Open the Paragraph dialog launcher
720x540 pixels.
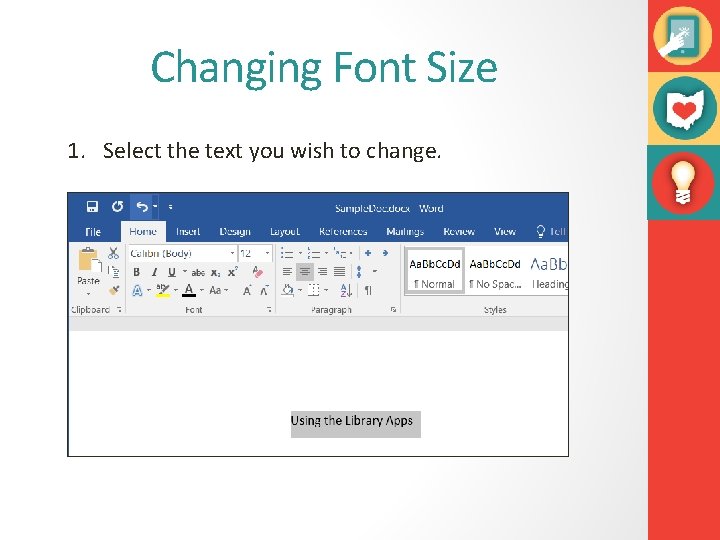coord(394,310)
